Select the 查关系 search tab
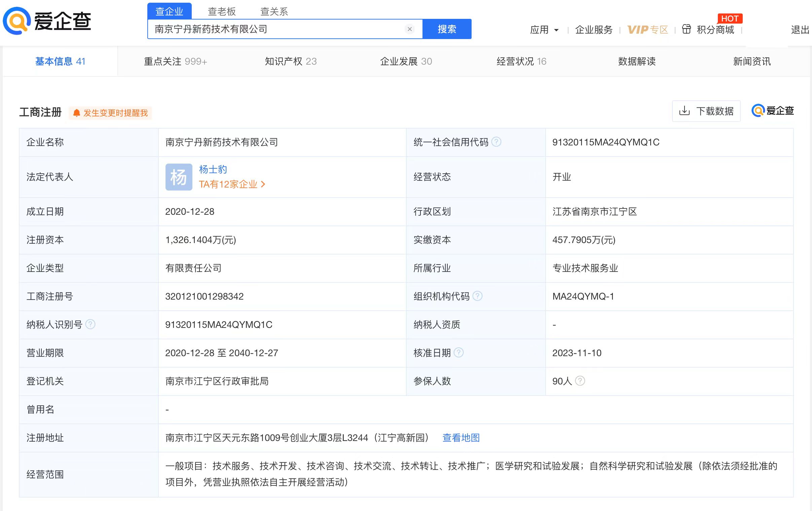Viewport: 812px width, 511px height. click(x=274, y=11)
